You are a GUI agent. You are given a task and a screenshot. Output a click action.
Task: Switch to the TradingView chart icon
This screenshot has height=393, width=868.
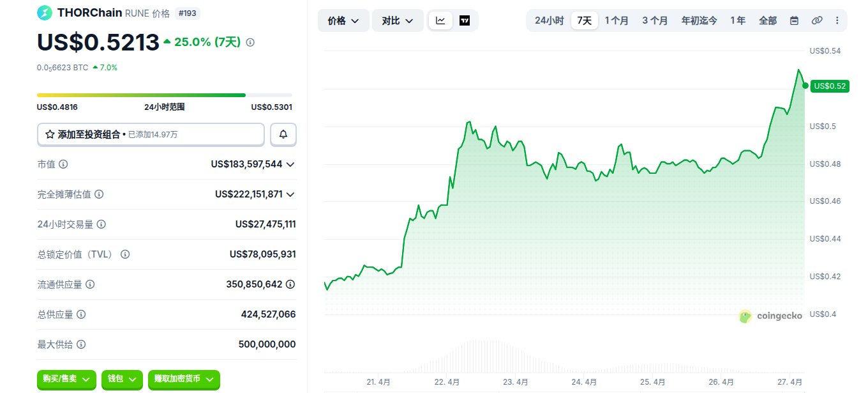pos(465,20)
